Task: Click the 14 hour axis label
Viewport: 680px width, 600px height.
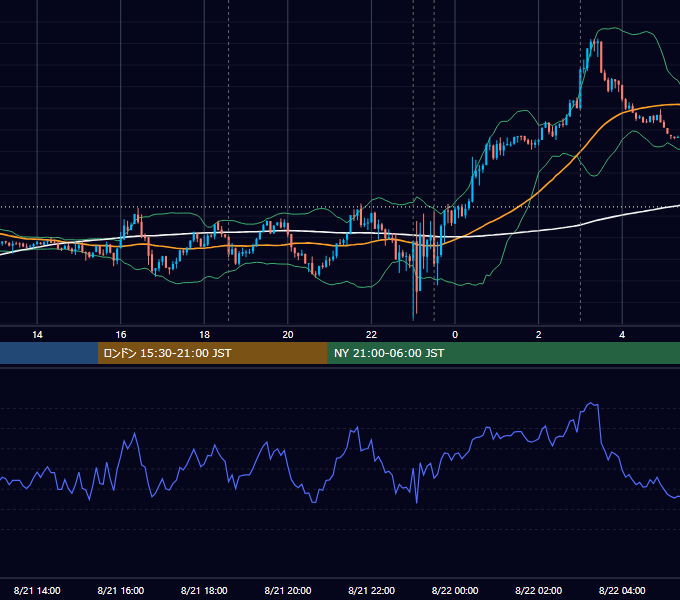Action: (x=37, y=335)
